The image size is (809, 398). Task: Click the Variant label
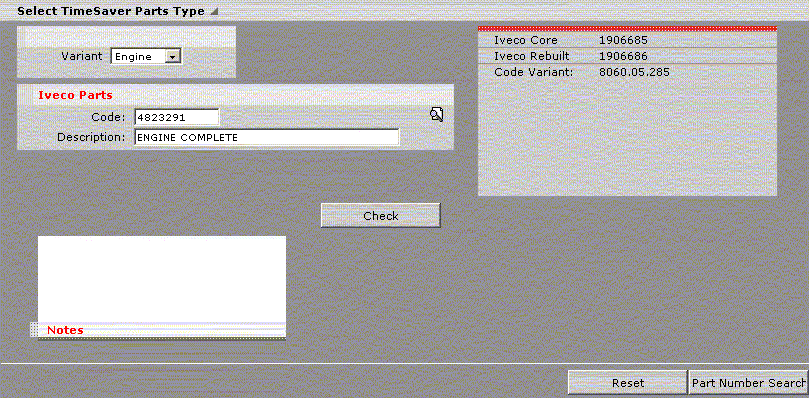point(82,56)
